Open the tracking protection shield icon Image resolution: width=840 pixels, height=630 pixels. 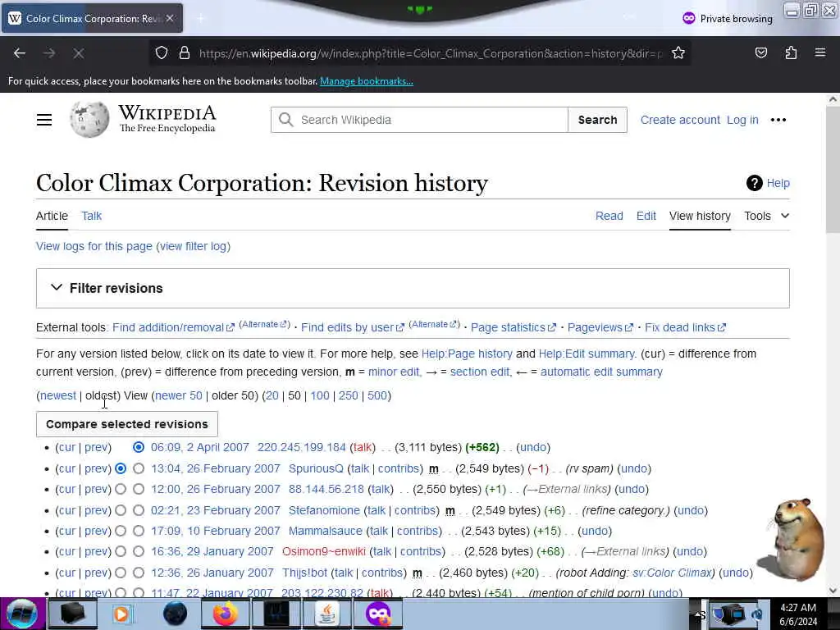(x=162, y=53)
